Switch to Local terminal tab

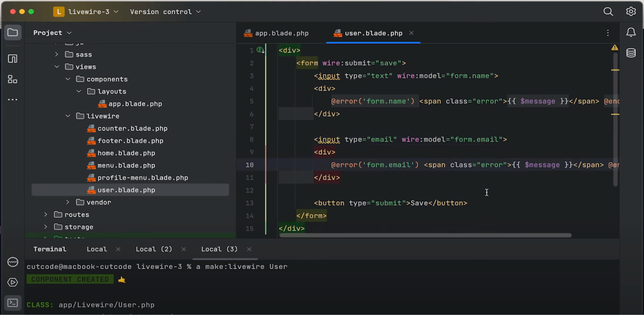click(97, 249)
